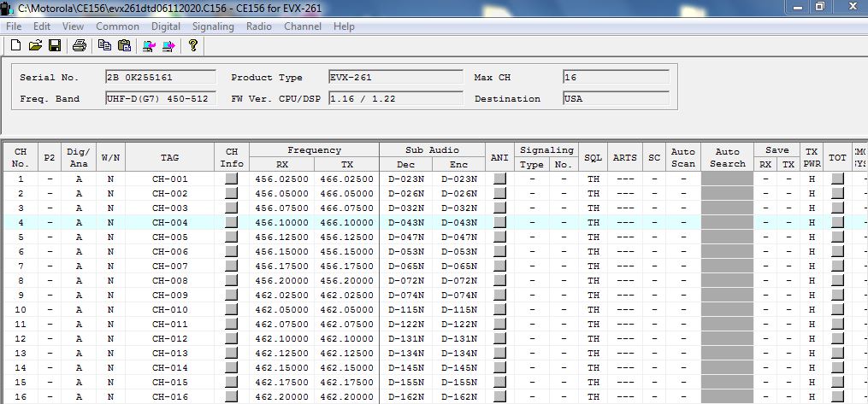The width and height of the screenshot is (868, 404).
Task: Click the application icon in the title bar
Action: 8,9
